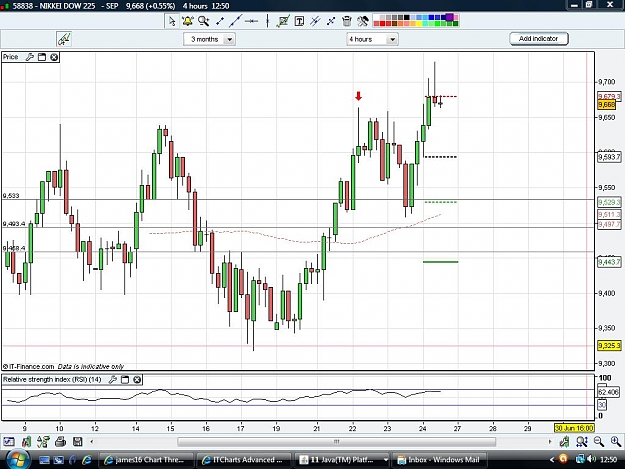
Task: Click the yellow 9,325.3 price label
Action: 609,345
